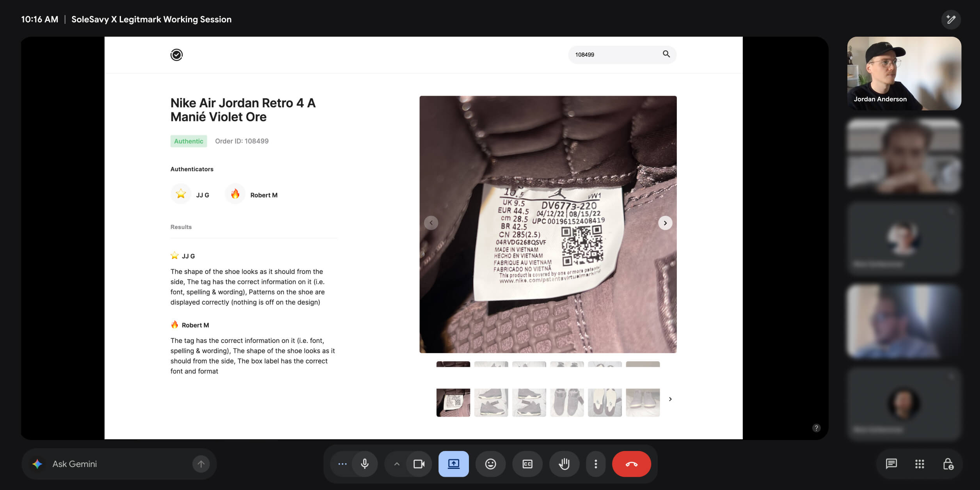
Task: Click the Results section heading
Action: pos(181,227)
